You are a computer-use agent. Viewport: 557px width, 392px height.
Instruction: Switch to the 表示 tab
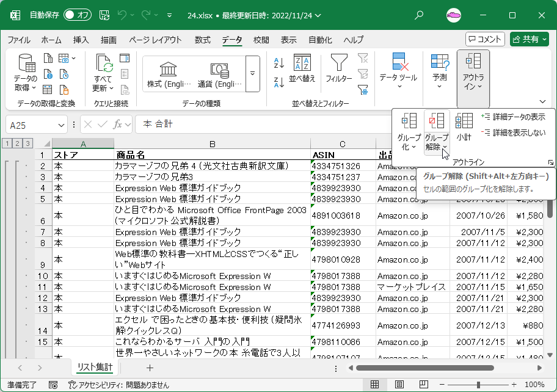point(288,40)
